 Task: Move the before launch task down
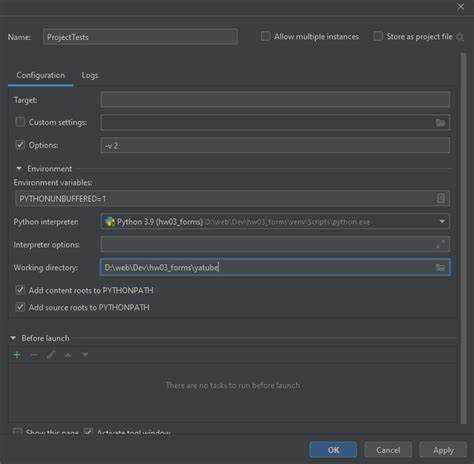(85, 355)
